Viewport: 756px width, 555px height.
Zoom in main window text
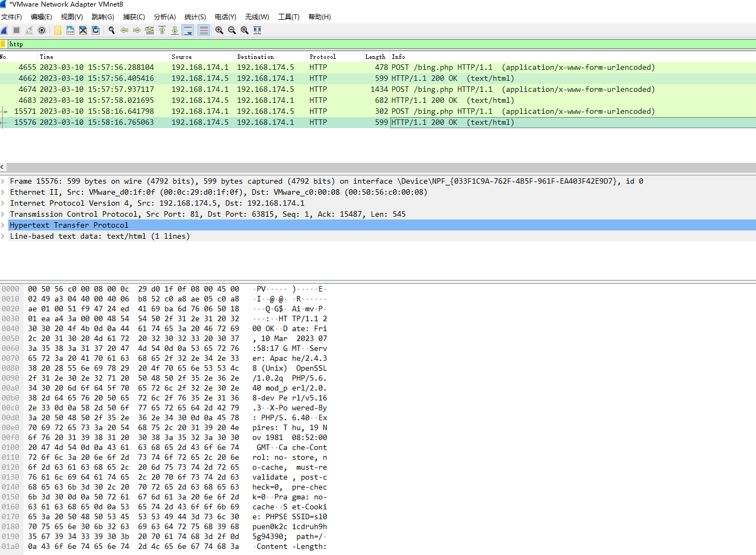pyautogui.click(x=219, y=30)
